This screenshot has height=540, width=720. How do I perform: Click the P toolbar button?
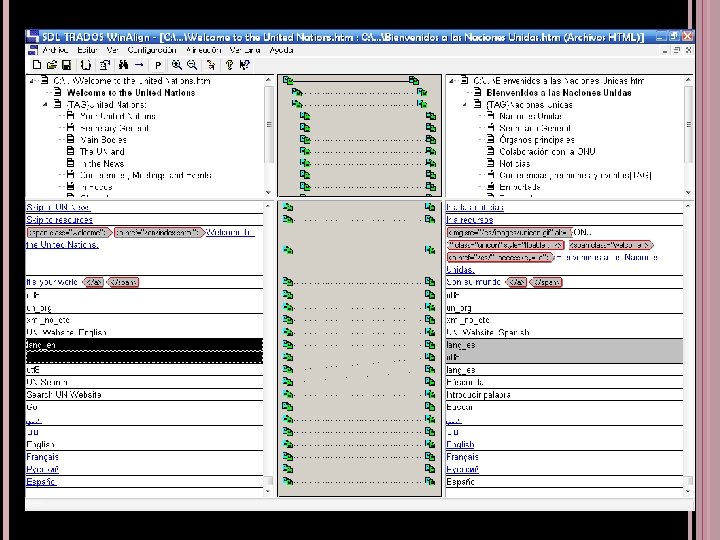point(158,65)
